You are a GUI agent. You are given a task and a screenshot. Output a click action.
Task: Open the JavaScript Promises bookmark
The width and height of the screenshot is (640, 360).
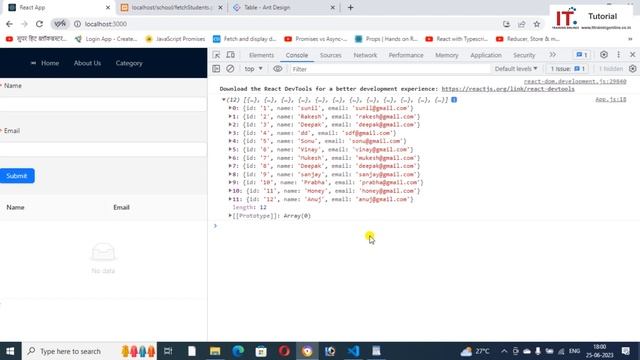click(x=175, y=39)
